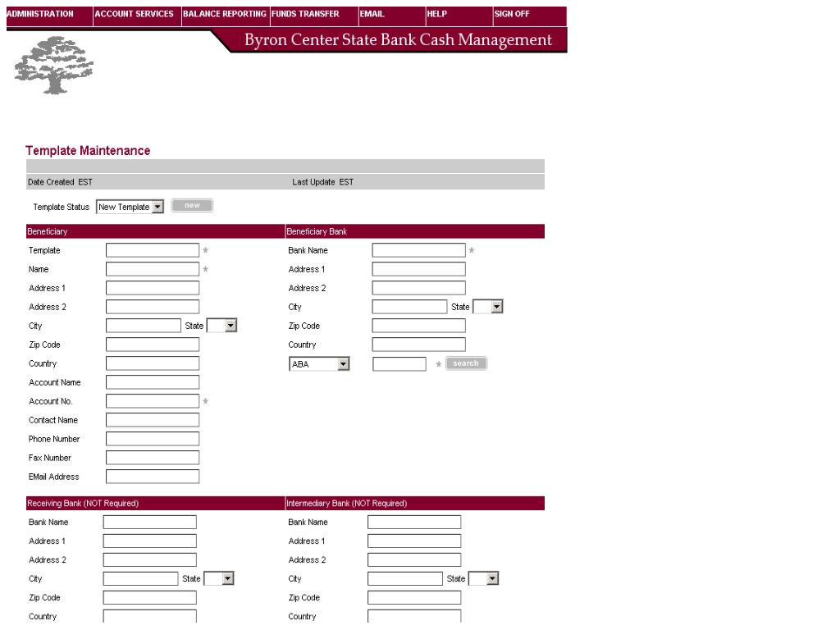The height and width of the screenshot is (630, 840).
Task: Expand the Beneficiary State dropdown
Action: point(221,325)
